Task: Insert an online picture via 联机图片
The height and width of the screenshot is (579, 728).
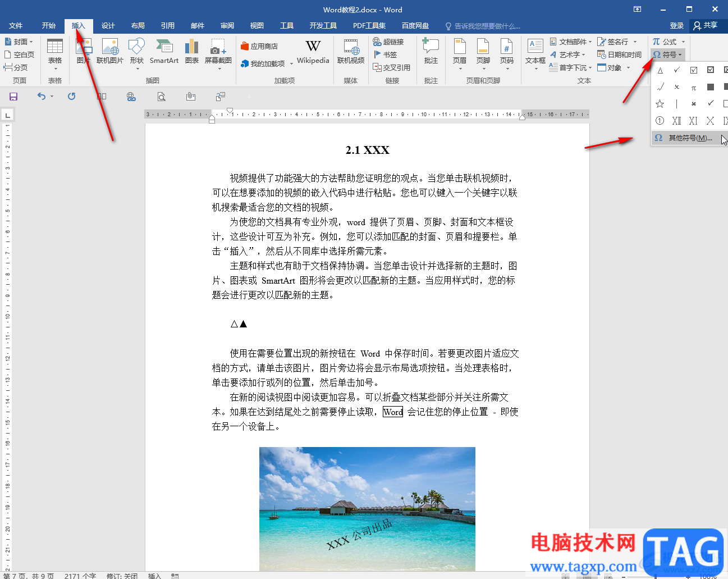Action: [x=109, y=52]
